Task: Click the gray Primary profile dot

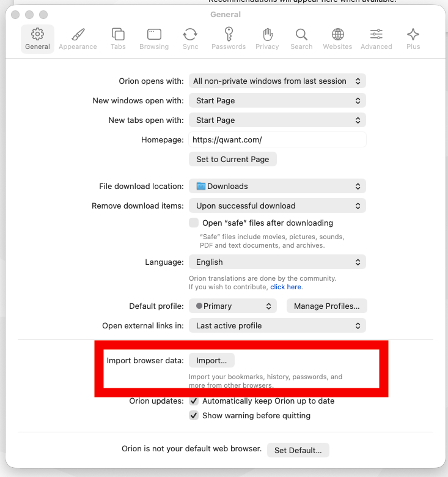Action: (199, 306)
